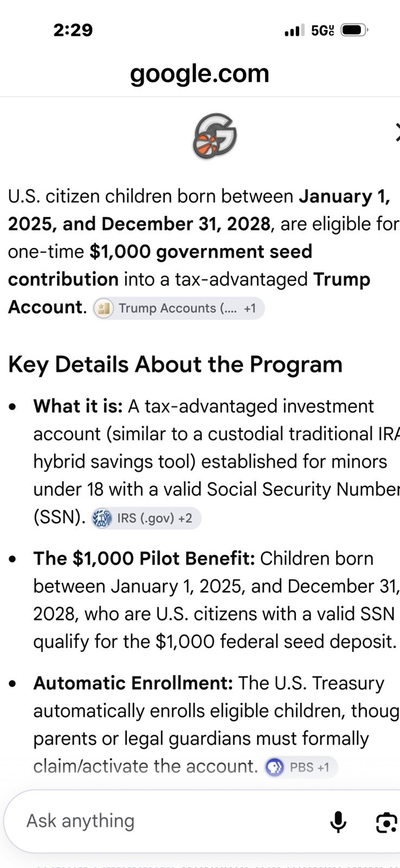Tap the What it is bullet text
400x868 pixels.
[216, 462]
